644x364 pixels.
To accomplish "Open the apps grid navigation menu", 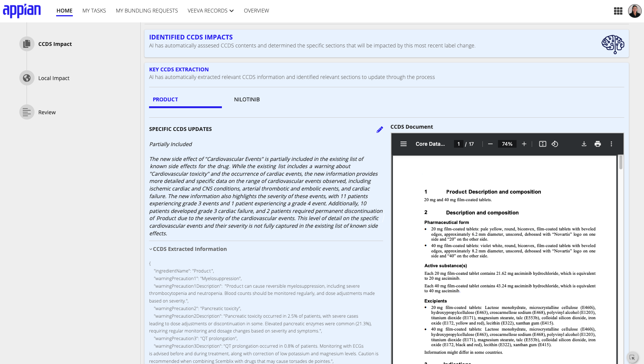I will pyautogui.click(x=618, y=11).
